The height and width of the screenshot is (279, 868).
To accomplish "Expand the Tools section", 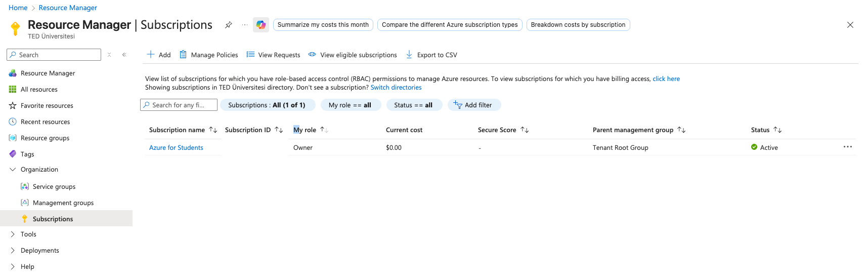I will 13,234.
